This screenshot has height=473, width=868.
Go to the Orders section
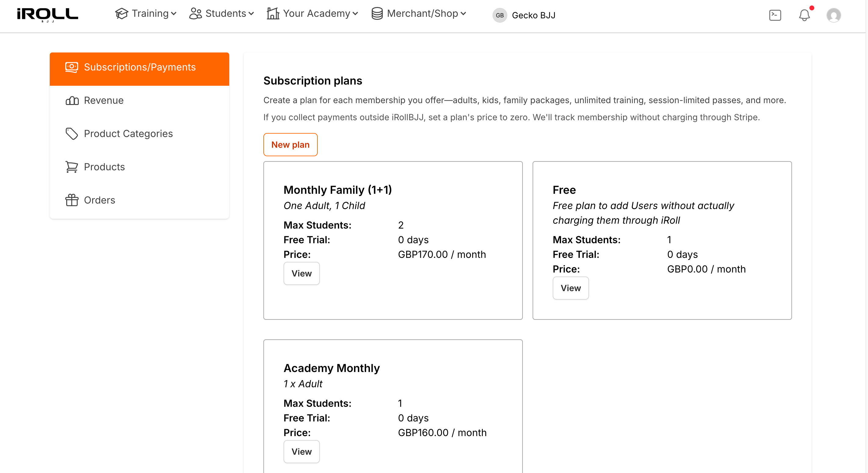(139, 200)
